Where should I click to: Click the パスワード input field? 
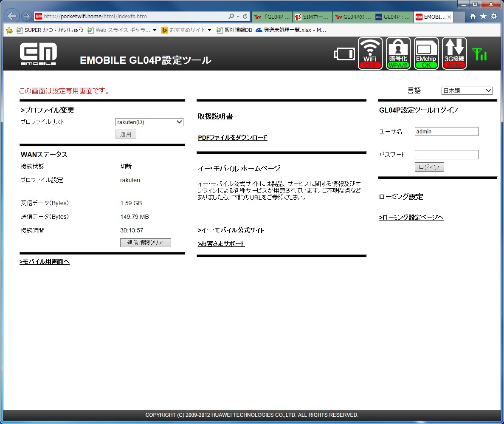tap(446, 155)
